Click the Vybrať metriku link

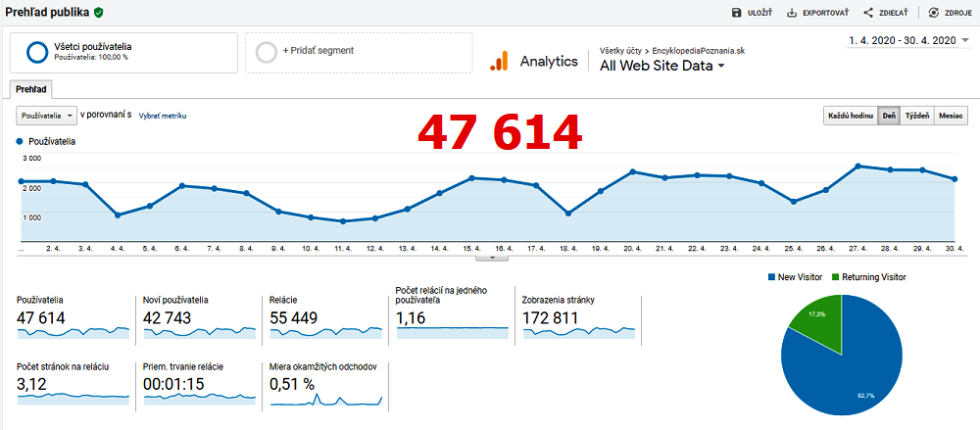point(163,116)
